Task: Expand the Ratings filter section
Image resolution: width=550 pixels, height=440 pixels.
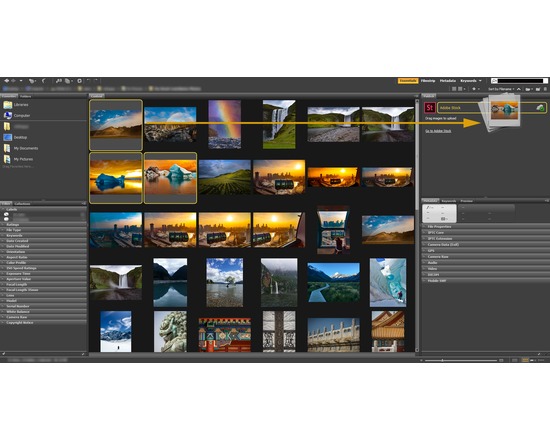Action: coord(43,225)
